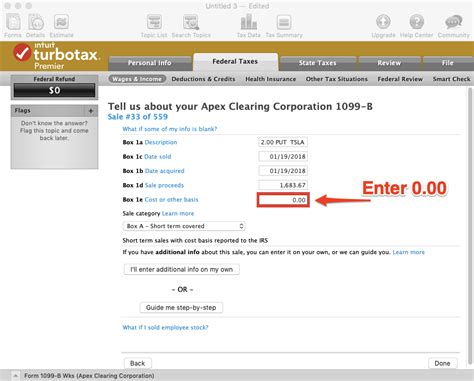The height and width of the screenshot is (381, 474).
Task: Click the intuit turbotax Premier logo
Action: 57,56
